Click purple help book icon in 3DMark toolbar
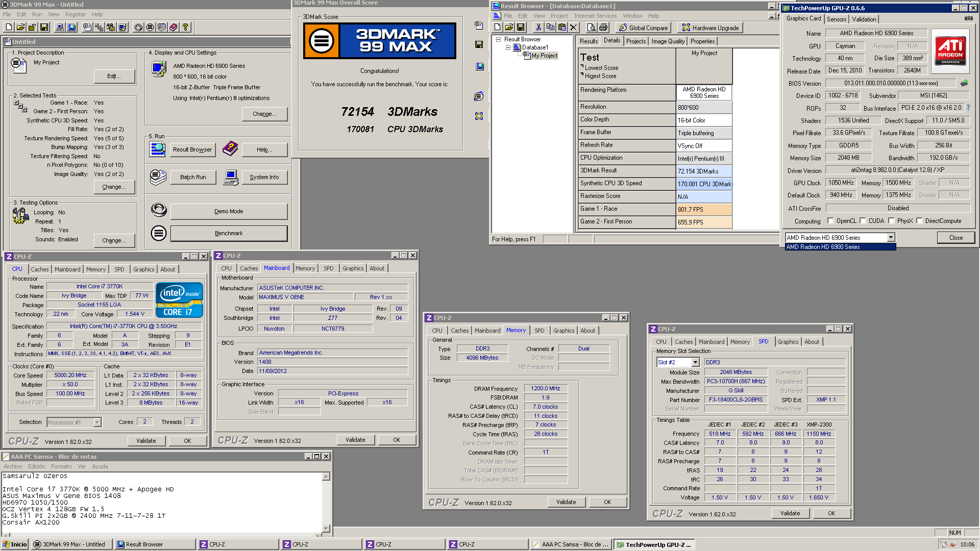This screenshot has height=551, width=980. point(174,28)
